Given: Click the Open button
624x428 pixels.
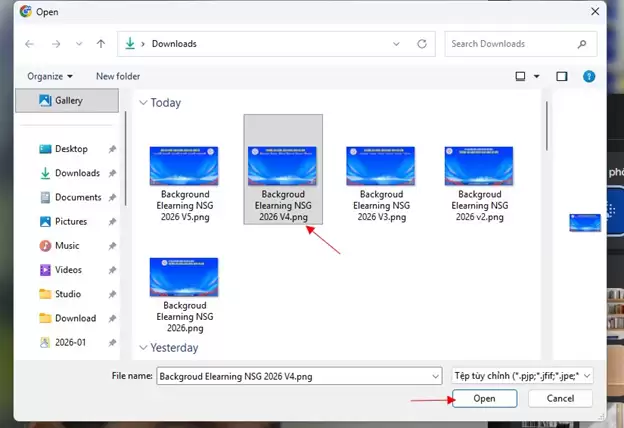Looking at the screenshot, I should coord(484,399).
